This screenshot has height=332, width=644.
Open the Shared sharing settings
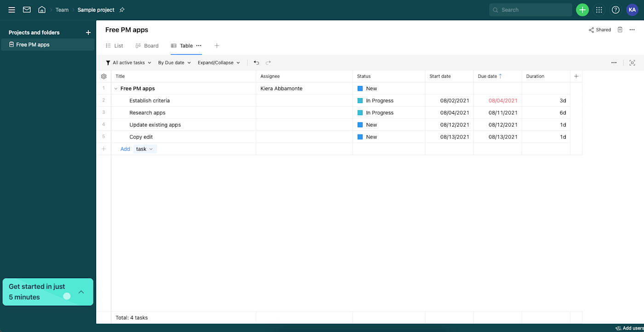point(600,30)
